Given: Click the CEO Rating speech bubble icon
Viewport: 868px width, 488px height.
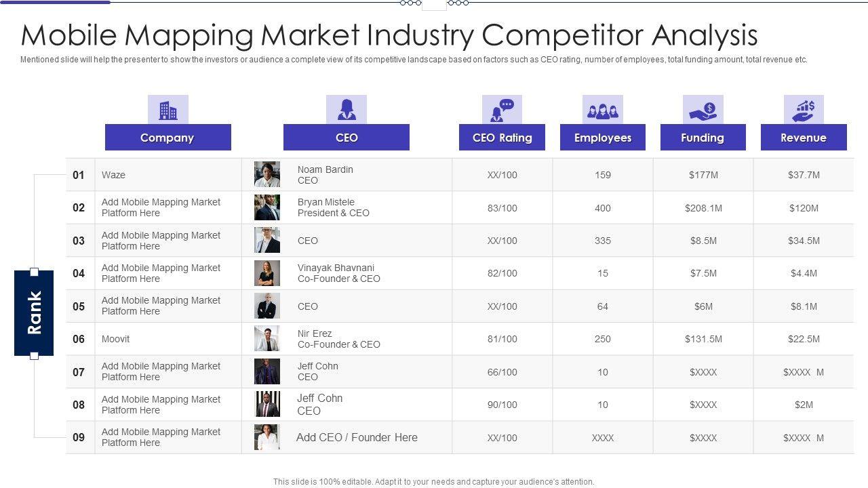Looking at the screenshot, I should [502, 110].
